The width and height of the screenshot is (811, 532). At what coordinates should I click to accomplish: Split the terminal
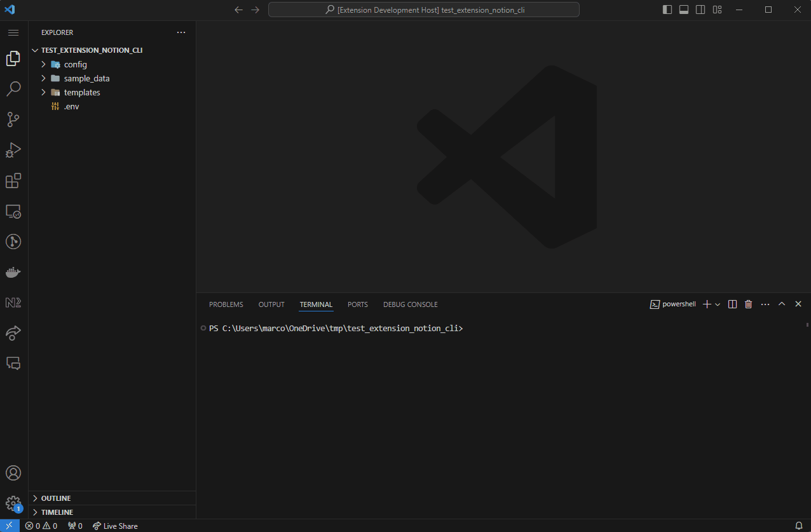pos(732,304)
